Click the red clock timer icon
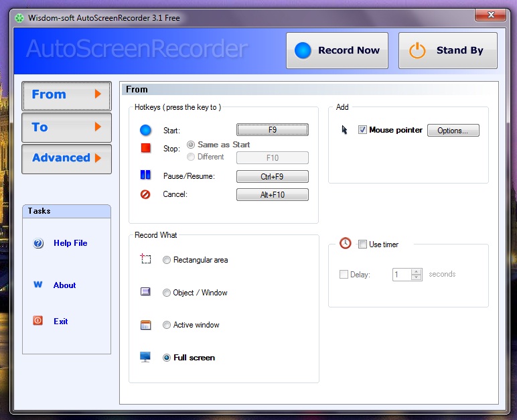Viewport: 517px width, 420px height. [x=345, y=243]
